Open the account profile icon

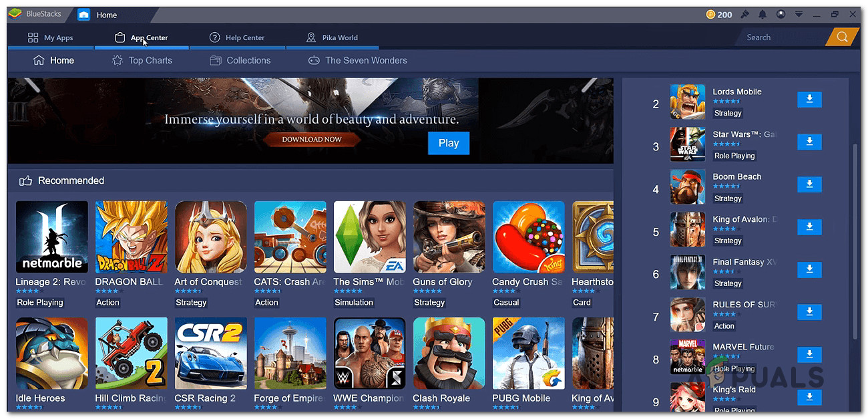coord(781,14)
